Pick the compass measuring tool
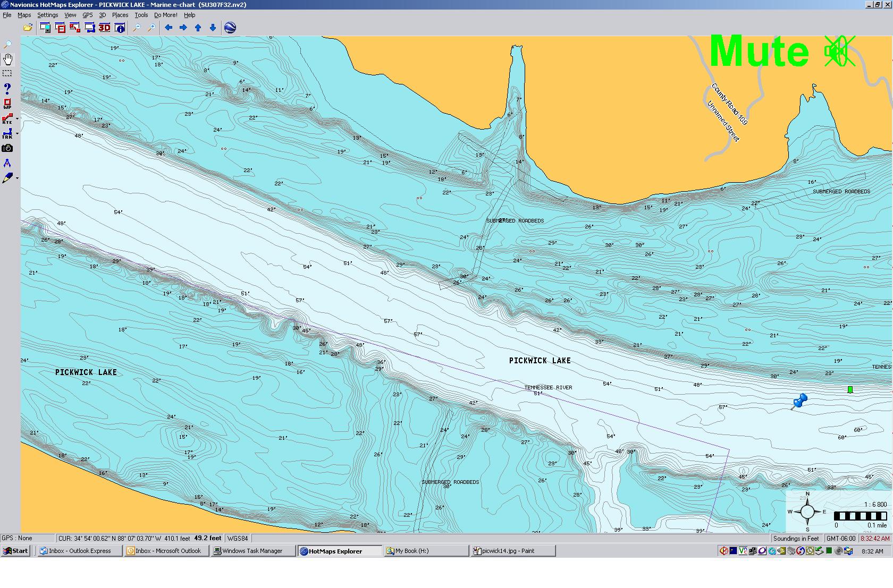This screenshot has height=588, width=893. [x=7, y=163]
